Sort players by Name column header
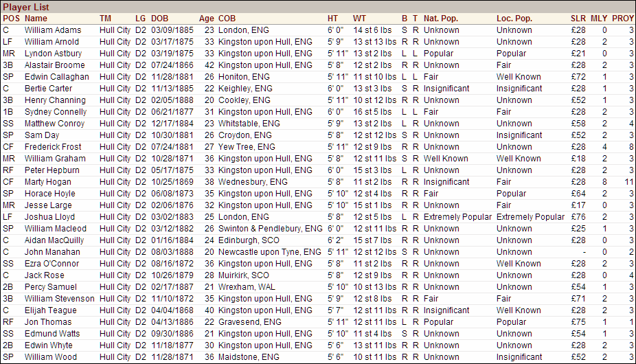636x364 pixels. point(36,19)
